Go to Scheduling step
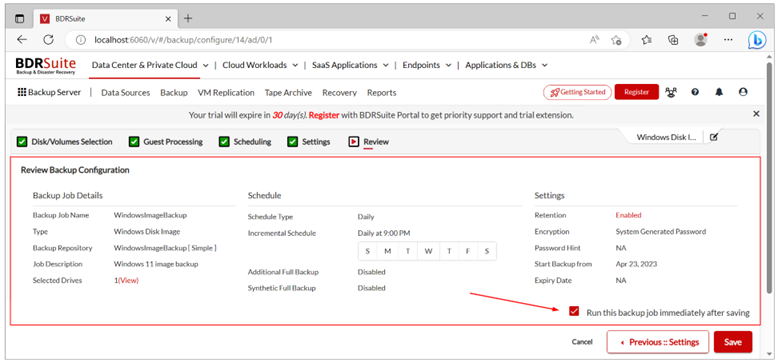 click(x=245, y=142)
